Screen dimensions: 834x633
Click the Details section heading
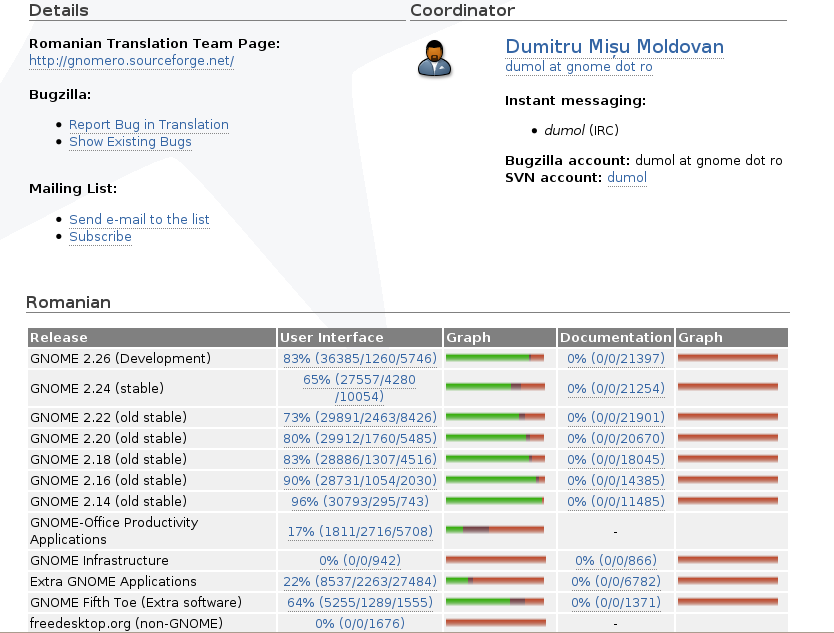(x=59, y=11)
